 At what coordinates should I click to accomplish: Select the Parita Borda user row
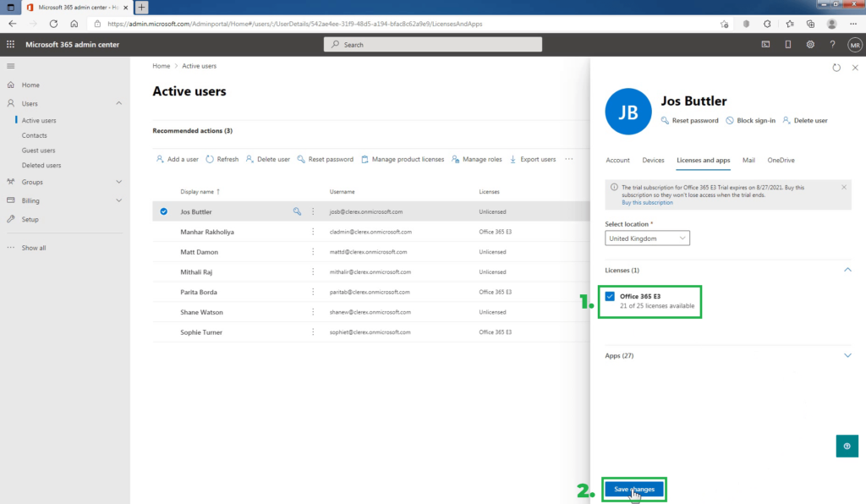(371, 292)
